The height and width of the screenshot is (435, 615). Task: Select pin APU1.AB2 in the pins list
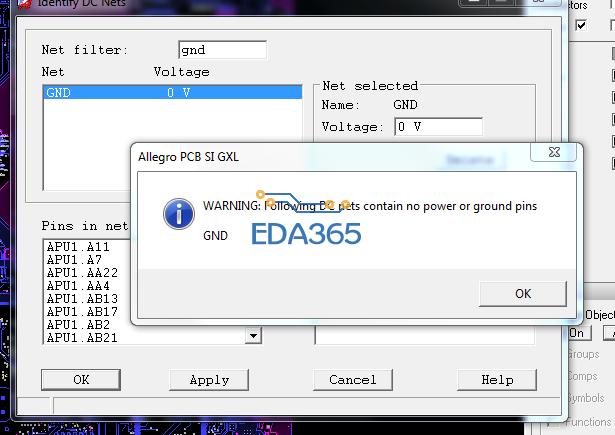click(78, 324)
